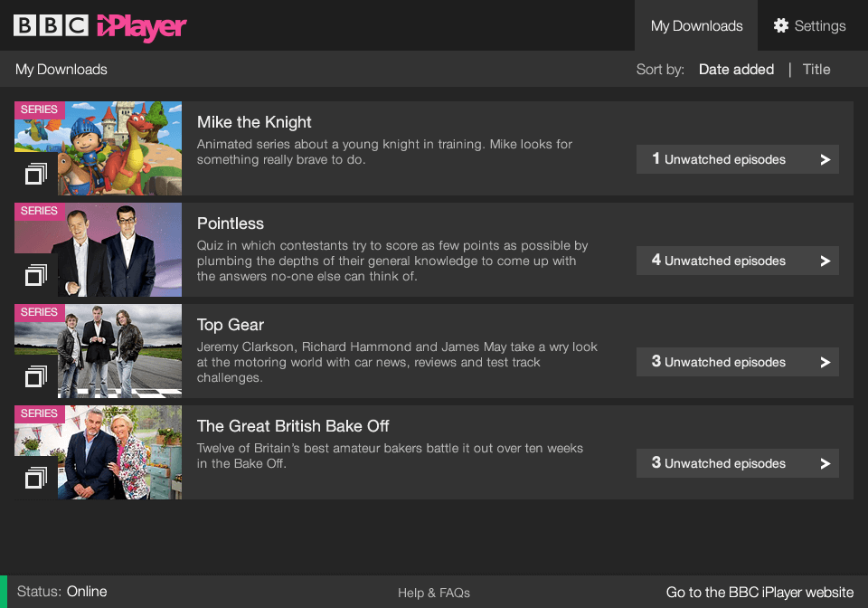Open 3 Unwatched episodes for Top Gear
The height and width of the screenshot is (608, 868).
tap(738, 362)
